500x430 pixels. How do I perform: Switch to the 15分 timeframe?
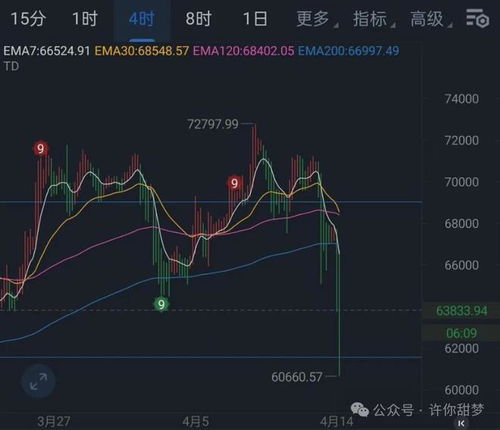click(28, 19)
